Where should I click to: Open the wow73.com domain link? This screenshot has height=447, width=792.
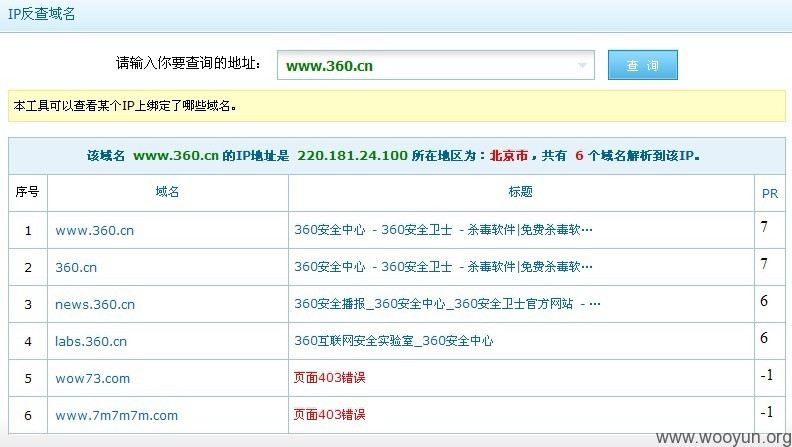click(92, 378)
